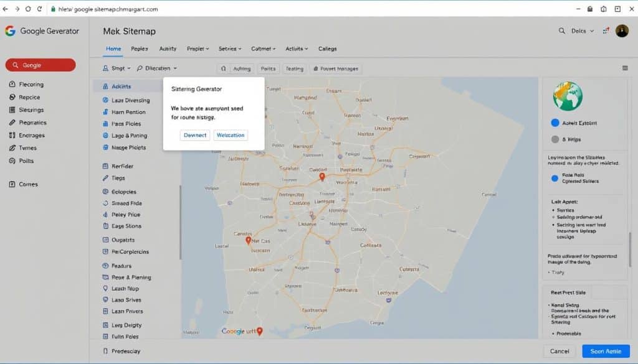The height and width of the screenshot is (364, 638).
Task: Open the Reet Prest Side tab
Action: point(568,292)
